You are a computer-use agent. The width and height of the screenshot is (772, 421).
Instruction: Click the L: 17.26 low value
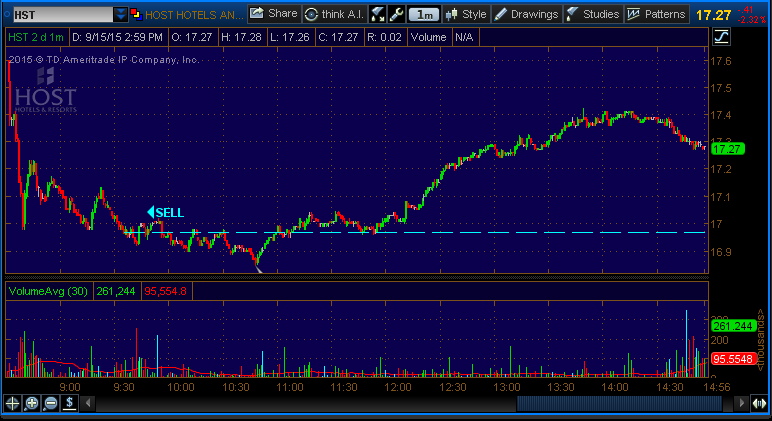click(x=290, y=37)
